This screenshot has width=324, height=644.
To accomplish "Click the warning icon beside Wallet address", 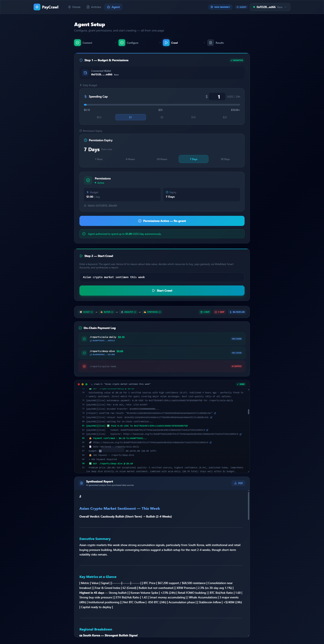I will pyautogui.click(x=85, y=205).
